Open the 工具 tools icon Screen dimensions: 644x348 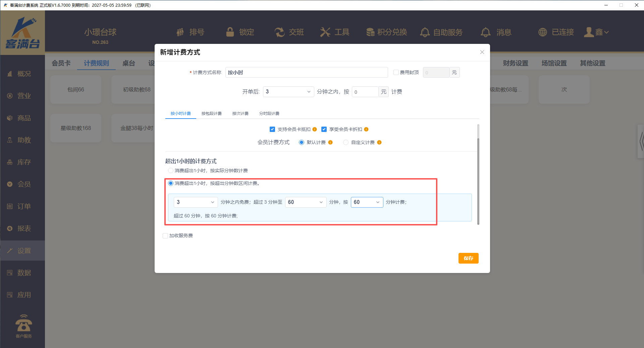coord(325,32)
